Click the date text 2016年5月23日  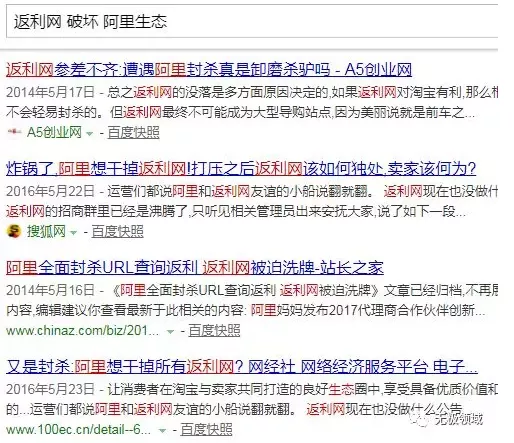50,389
